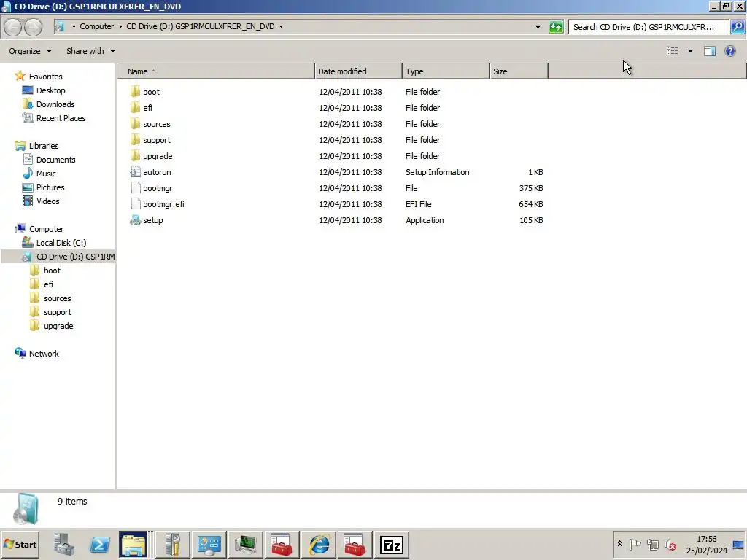Open Internet Explorer from the taskbar
The image size is (747, 560).
[319, 544]
